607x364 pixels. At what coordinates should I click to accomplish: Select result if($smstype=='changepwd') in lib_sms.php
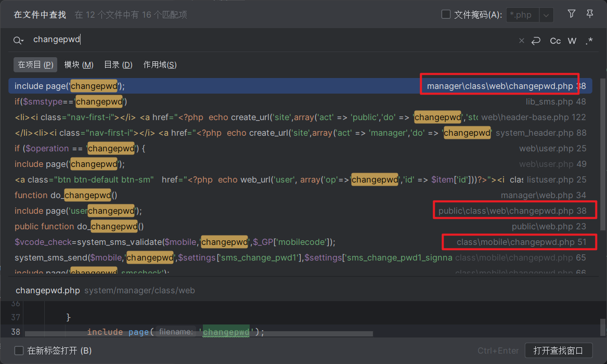[x=301, y=102]
